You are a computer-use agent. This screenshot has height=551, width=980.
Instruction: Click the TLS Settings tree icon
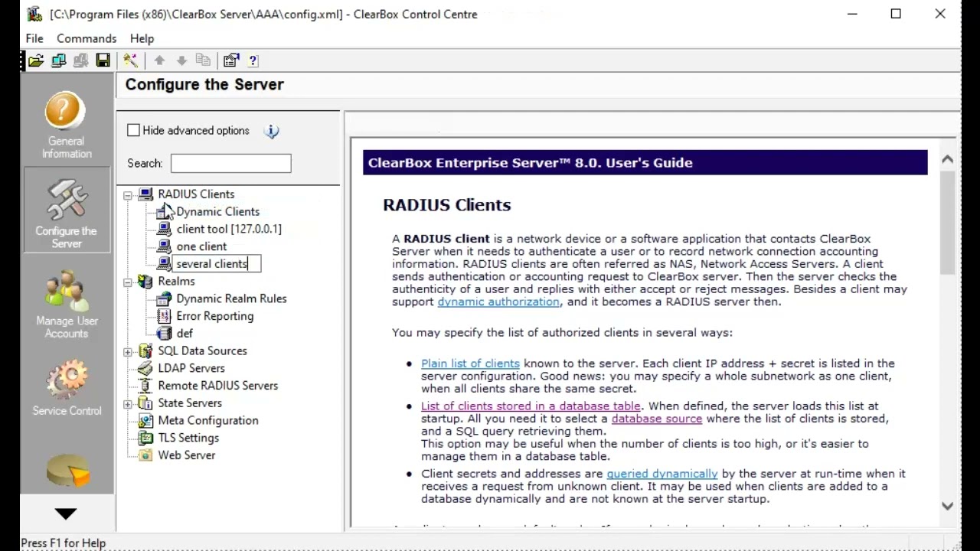[145, 438]
